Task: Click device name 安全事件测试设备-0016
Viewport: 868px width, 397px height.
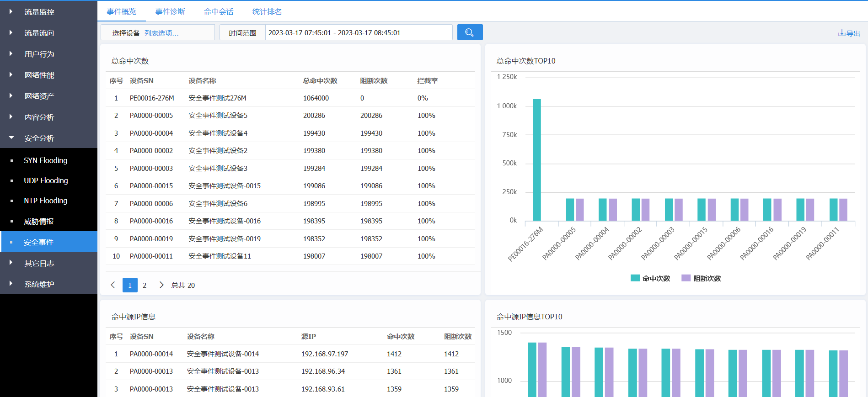Action: tap(225, 221)
